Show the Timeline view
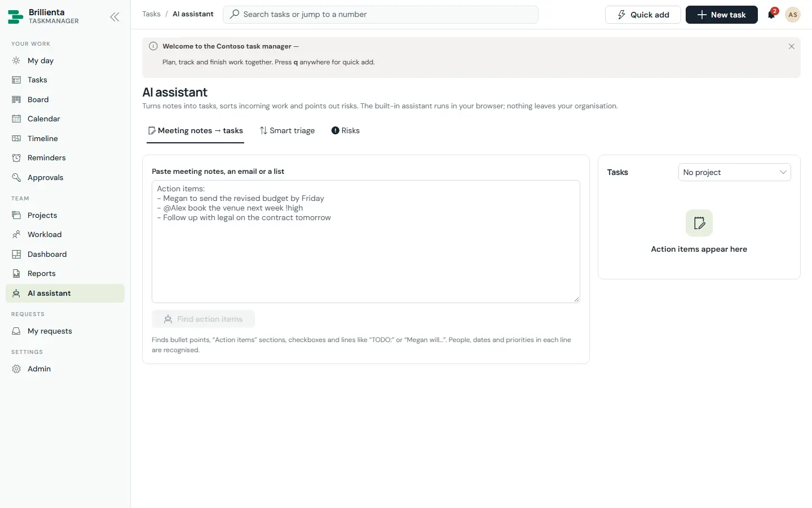Image resolution: width=812 pixels, height=508 pixels. coord(65,138)
